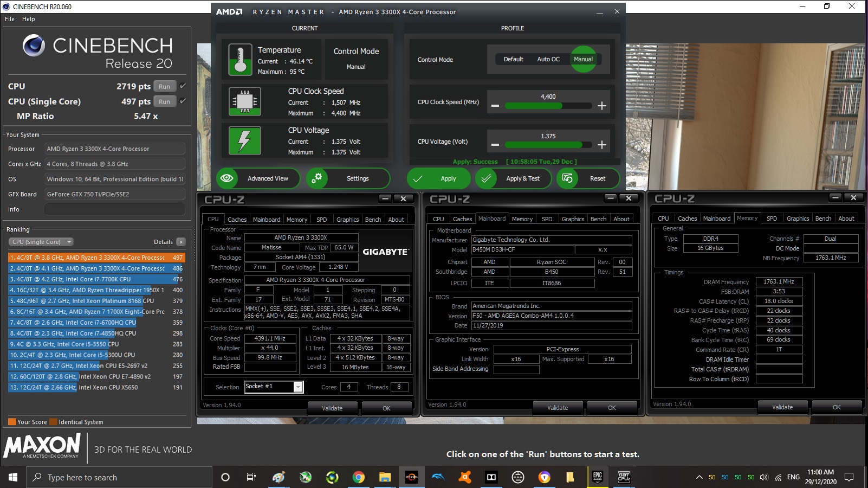Click the volume speaker tray icon
Screen dimensions: 868x488
pyautogui.click(x=764, y=477)
